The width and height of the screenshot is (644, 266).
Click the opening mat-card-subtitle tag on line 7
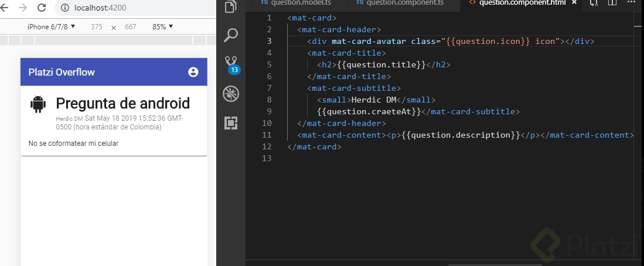[354, 88]
